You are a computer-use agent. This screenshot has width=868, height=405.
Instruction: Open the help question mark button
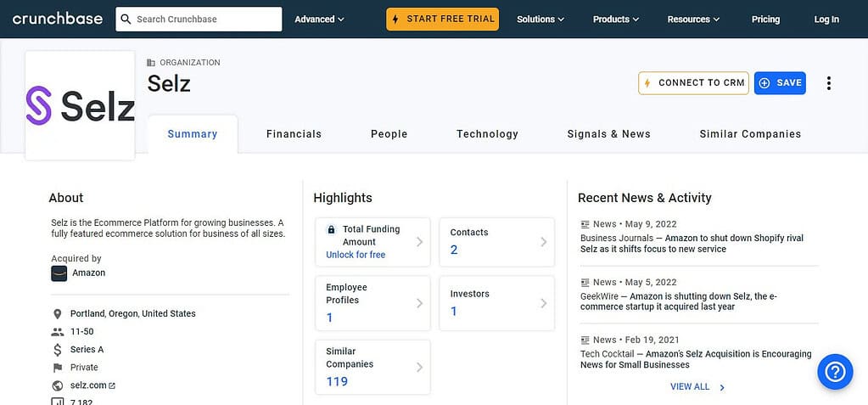coord(835,372)
